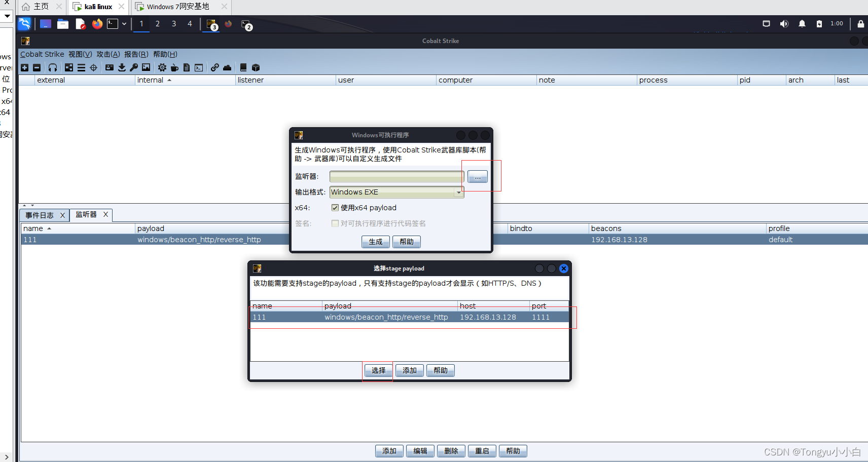Show target table crosshair icon
868x462 pixels.
point(93,67)
